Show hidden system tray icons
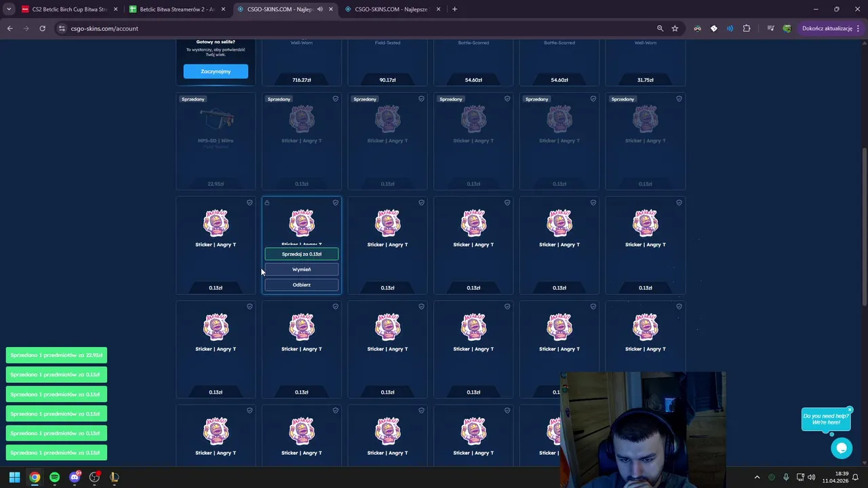Viewport: 868px width, 488px height. pyautogui.click(x=757, y=477)
